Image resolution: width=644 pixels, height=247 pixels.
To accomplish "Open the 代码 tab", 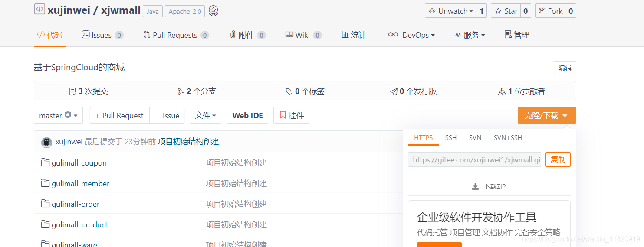I will point(49,35).
